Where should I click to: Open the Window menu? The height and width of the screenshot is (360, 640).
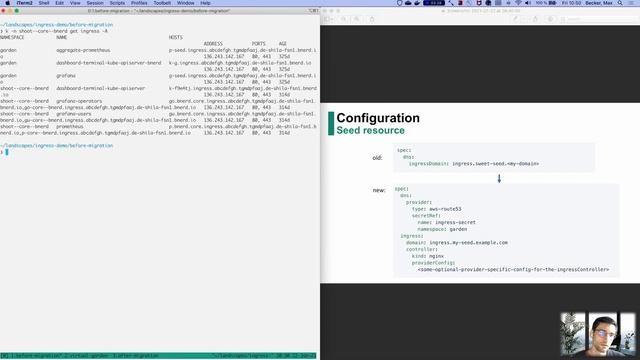point(186,3)
